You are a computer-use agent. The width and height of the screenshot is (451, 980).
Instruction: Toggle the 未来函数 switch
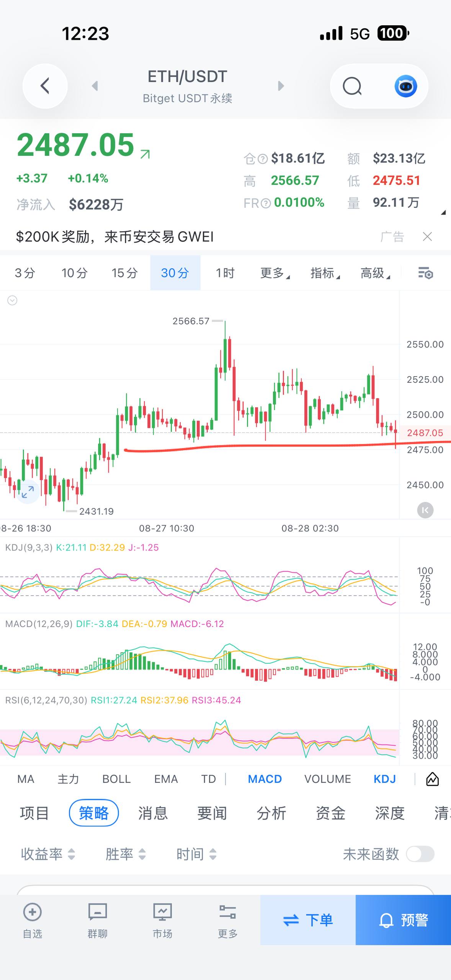coord(420,854)
